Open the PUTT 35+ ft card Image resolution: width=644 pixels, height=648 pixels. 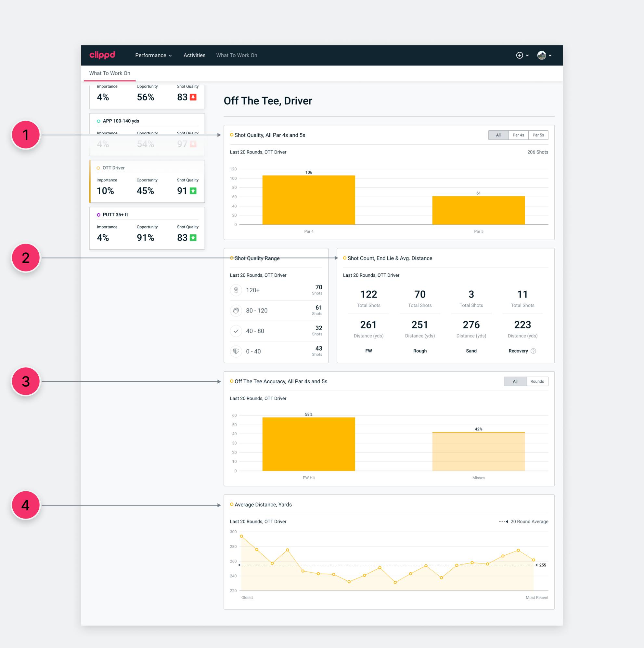pos(147,228)
